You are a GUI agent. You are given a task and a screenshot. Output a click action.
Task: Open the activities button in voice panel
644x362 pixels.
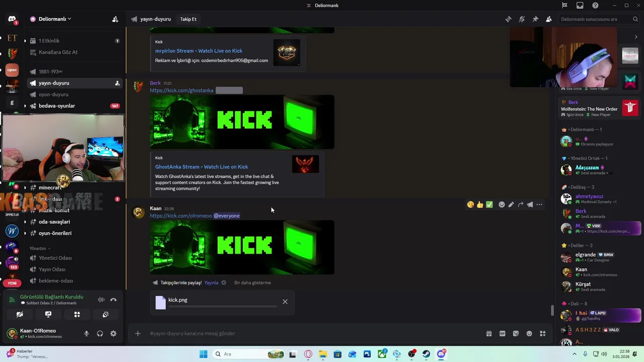pos(77,314)
